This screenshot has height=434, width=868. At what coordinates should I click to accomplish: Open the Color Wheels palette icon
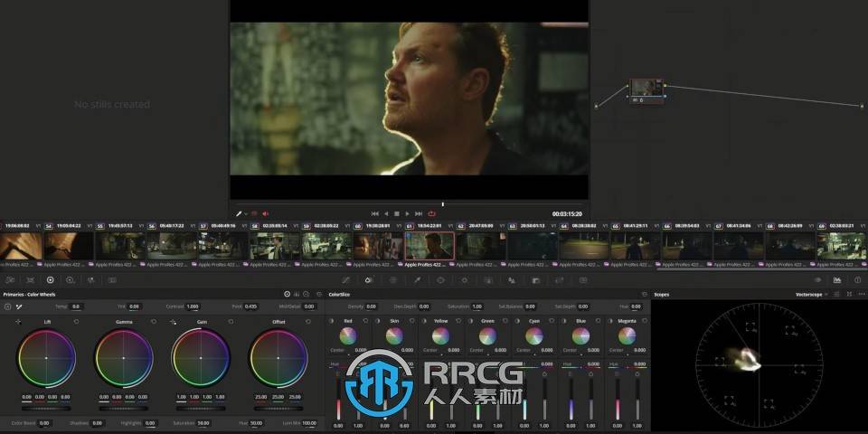coord(50,280)
